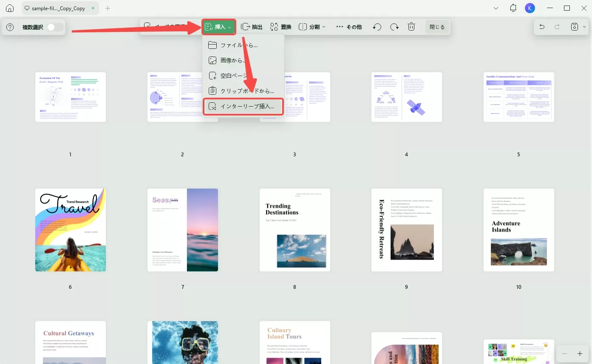Viewport: 592px width, 364px height.
Task: Click the 置換 replace tool
Action: [280, 27]
